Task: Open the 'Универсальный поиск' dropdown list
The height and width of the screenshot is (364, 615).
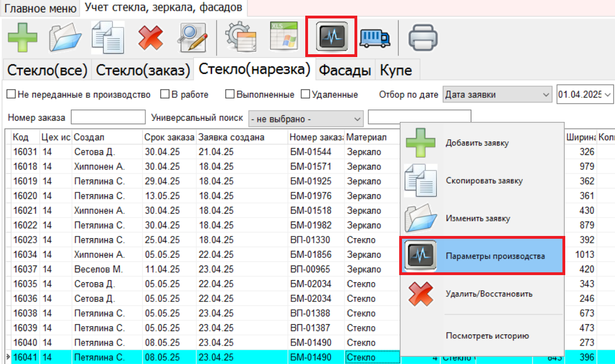Action: click(x=357, y=119)
